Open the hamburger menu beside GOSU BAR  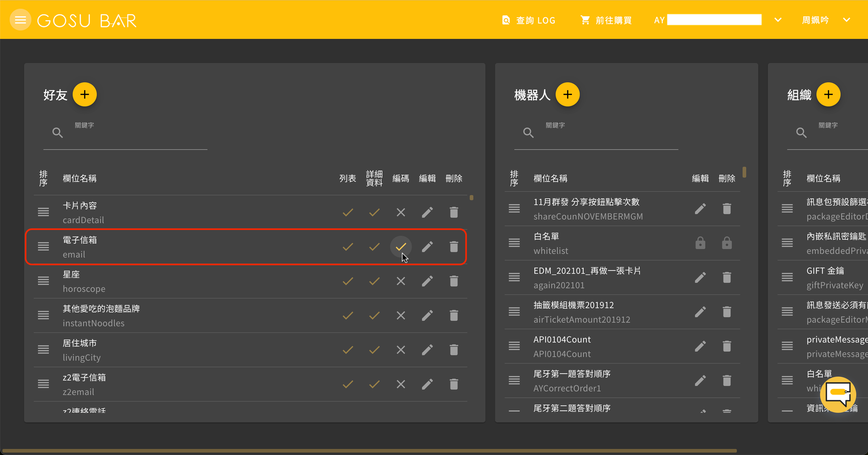tap(20, 20)
